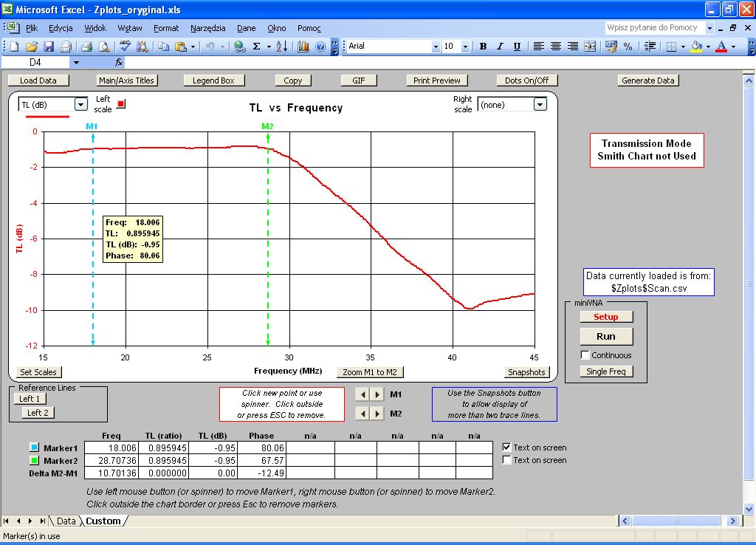The width and height of the screenshot is (756, 545).
Task: Click the red Left scale color square
Action: (x=121, y=104)
